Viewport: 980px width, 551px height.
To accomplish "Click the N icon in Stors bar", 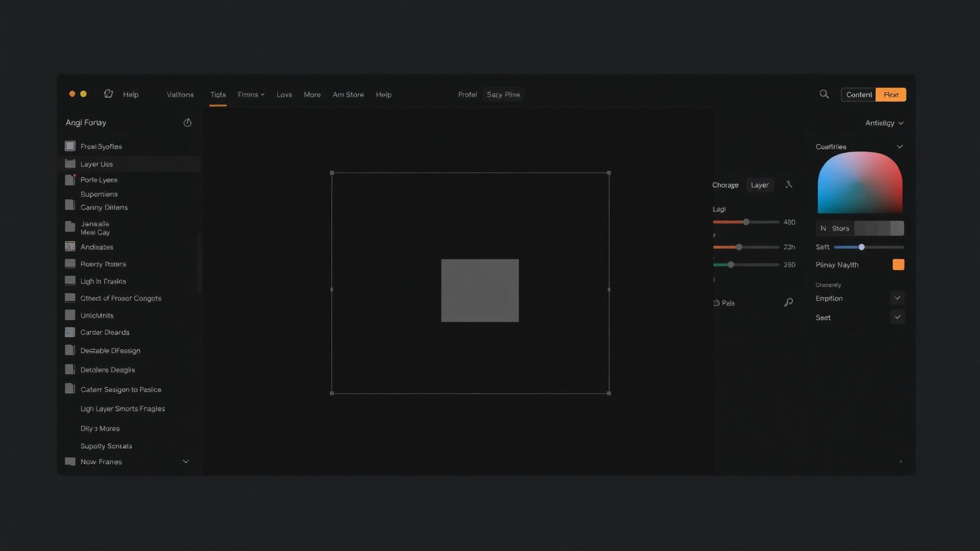I will click(x=823, y=228).
